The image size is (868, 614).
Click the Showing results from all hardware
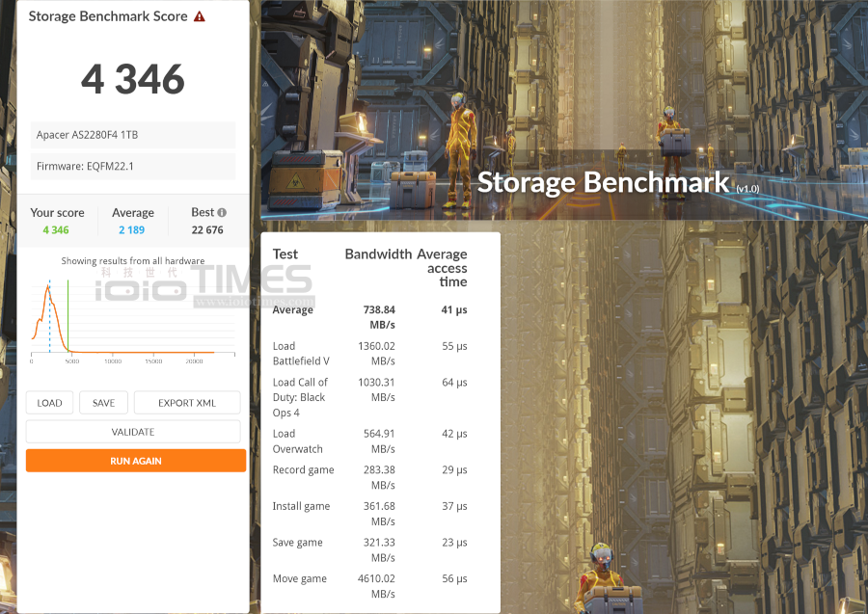[x=133, y=260]
